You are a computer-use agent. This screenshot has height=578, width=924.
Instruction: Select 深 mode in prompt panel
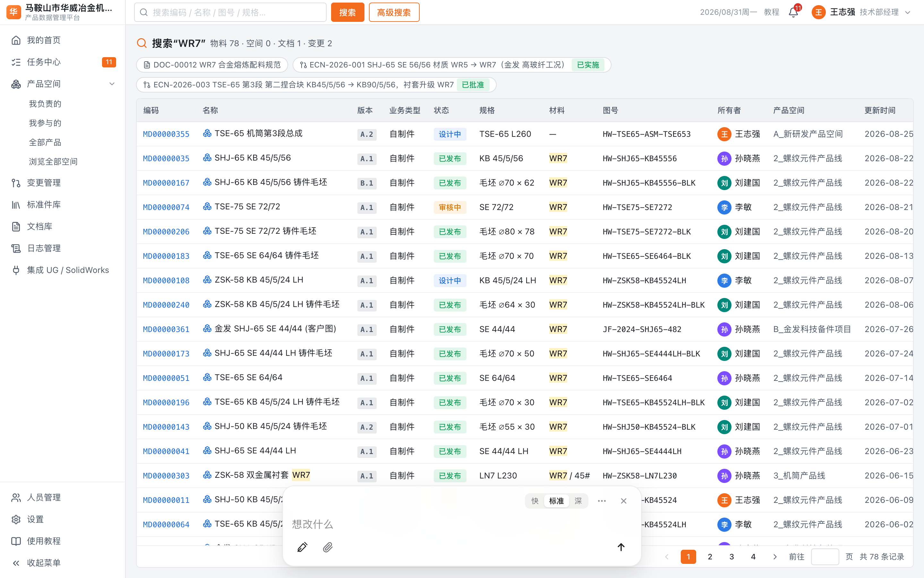[578, 501]
